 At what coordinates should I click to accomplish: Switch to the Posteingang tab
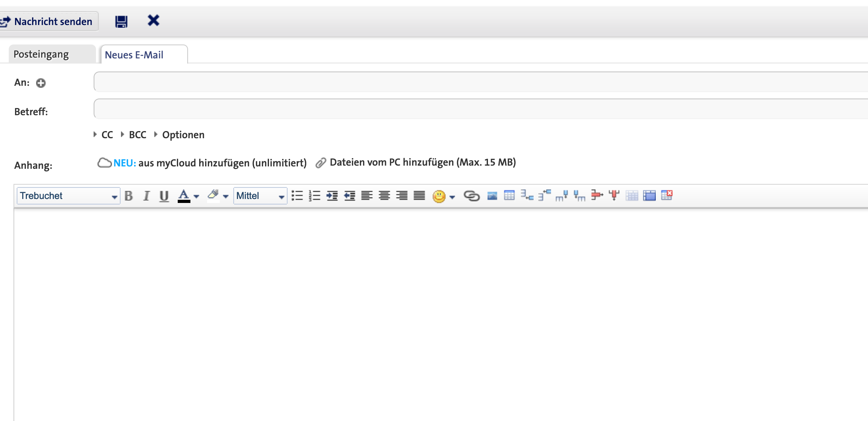click(x=41, y=54)
